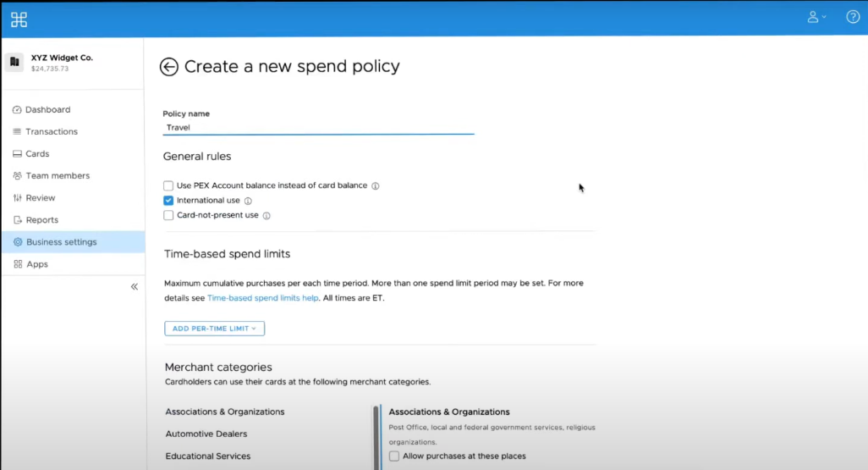Click the Business settings gear icon

coord(18,242)
